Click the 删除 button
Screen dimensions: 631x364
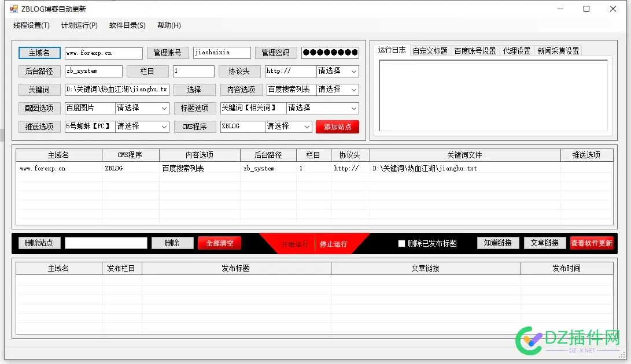[x=172, y=243]
